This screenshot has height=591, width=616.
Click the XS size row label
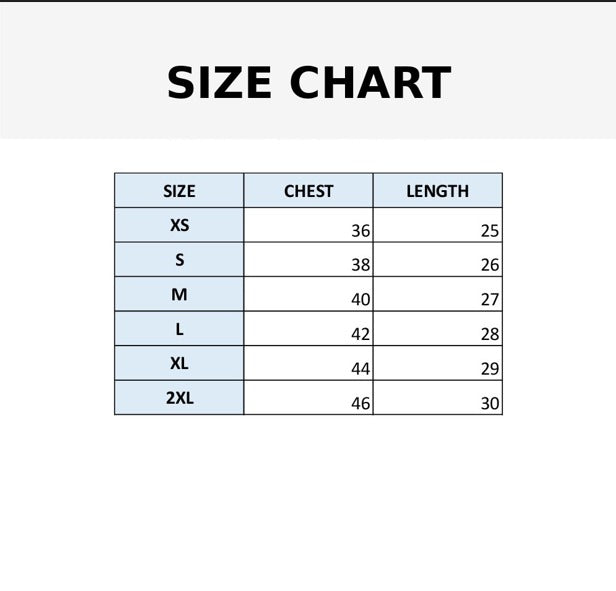(x=179, y=225)
